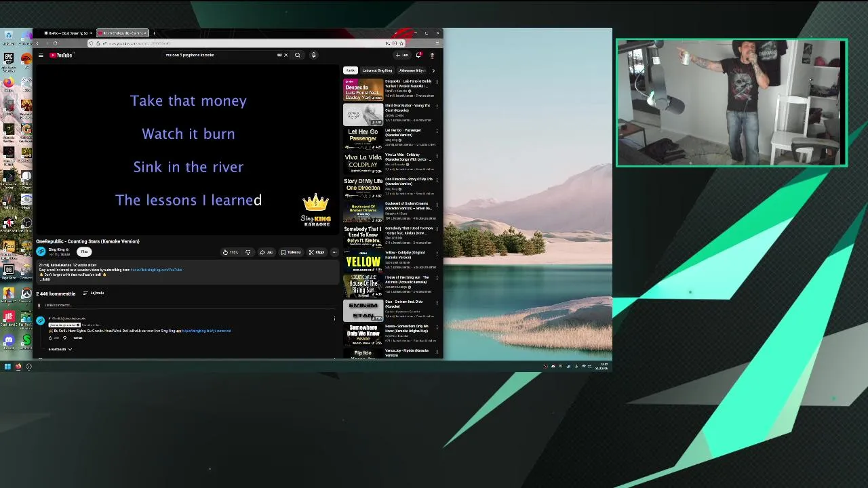Open options for the Mind Over Matter suggestion
Viewport: 868px width, 488px height.
click(x=437, y=106)
